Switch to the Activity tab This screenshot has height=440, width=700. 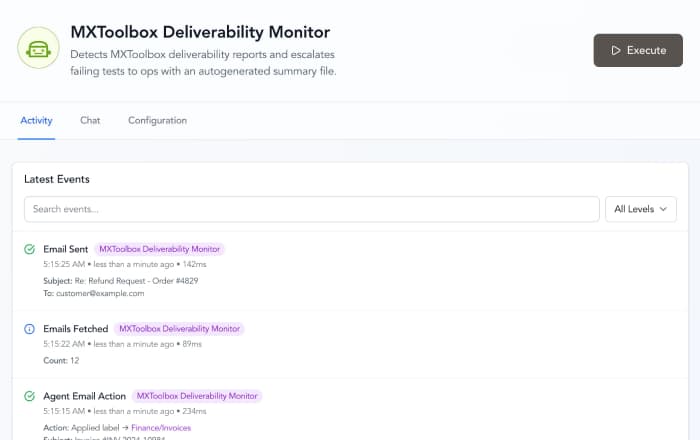tap(36, 121)
